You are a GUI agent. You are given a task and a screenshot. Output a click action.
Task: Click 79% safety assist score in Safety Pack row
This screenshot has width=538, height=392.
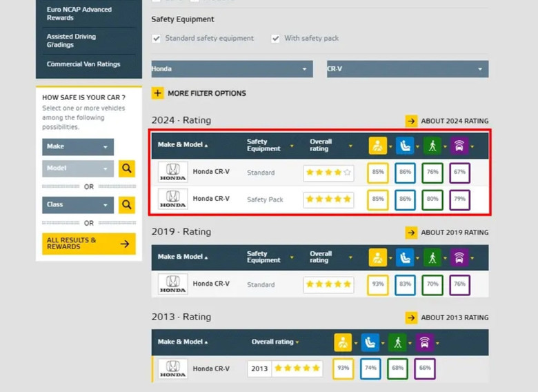[x=459, y=199]
